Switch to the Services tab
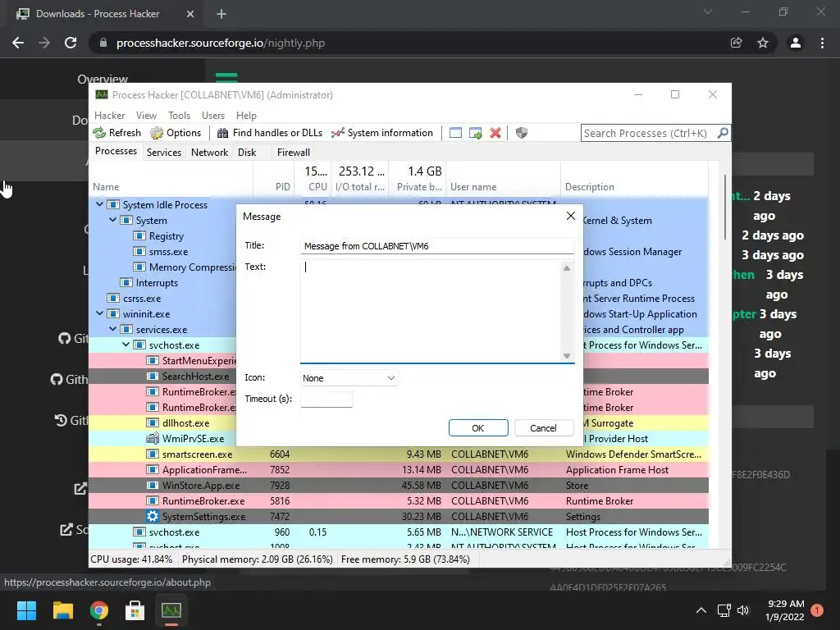The width and height of the screenshot is (840, 630). click(164, 152)
